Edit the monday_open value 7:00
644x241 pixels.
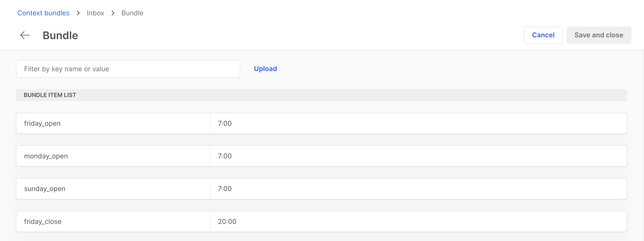click(418, 156)
